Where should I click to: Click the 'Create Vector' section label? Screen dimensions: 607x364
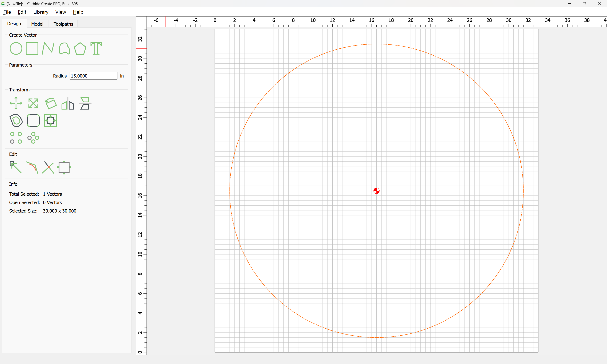pos(23,35)
